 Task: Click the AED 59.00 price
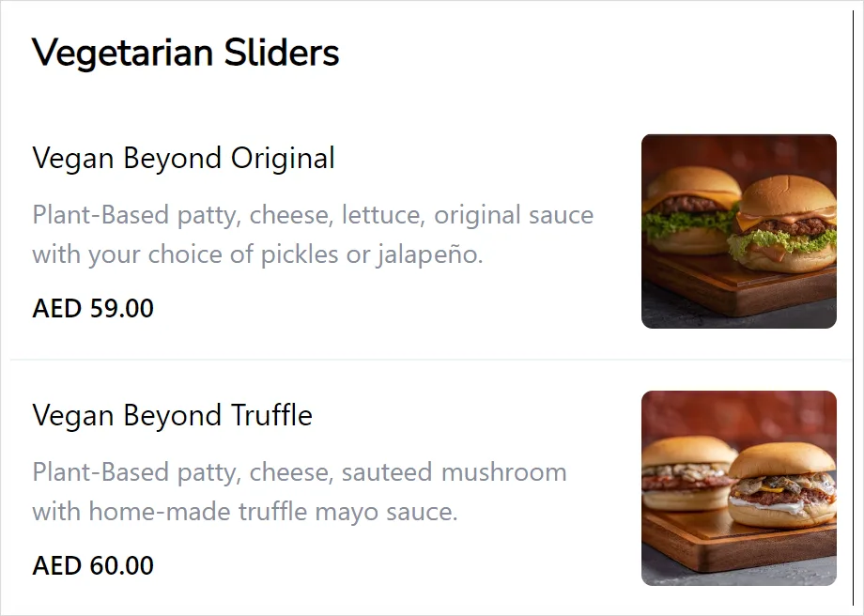coord(93,308)
